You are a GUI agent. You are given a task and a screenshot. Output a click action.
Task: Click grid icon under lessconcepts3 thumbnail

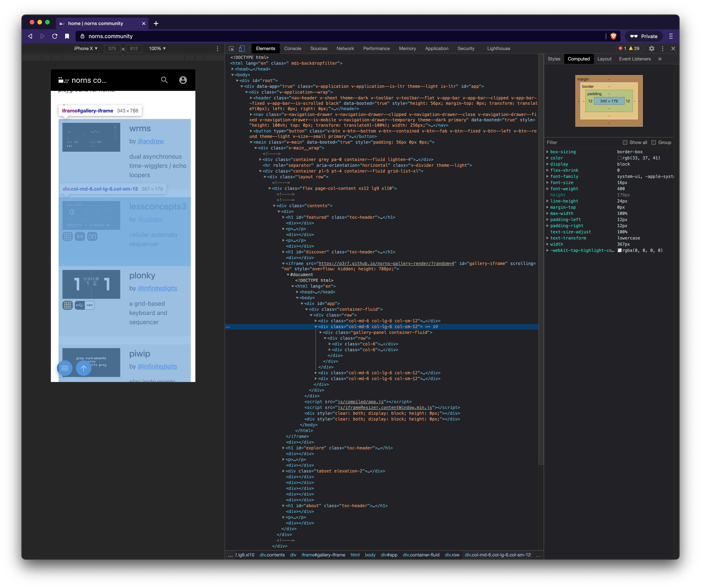pos(67,236)
